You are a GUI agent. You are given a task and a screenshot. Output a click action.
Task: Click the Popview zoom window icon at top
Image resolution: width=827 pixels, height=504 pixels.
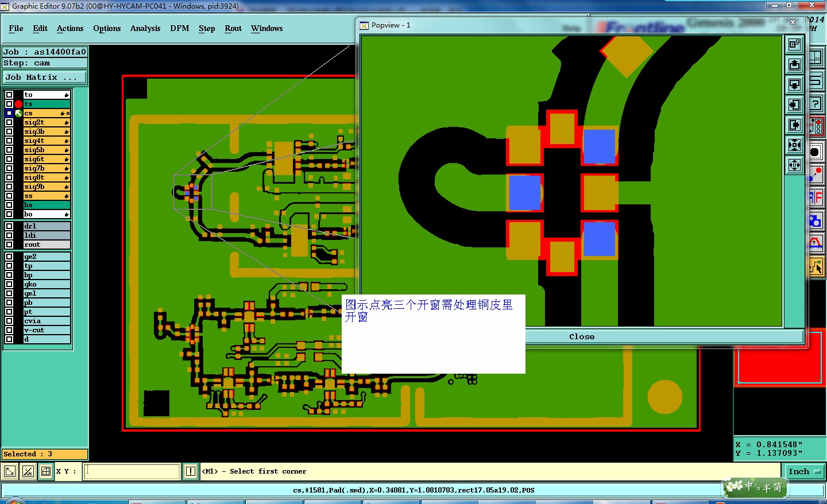(794, 44)
